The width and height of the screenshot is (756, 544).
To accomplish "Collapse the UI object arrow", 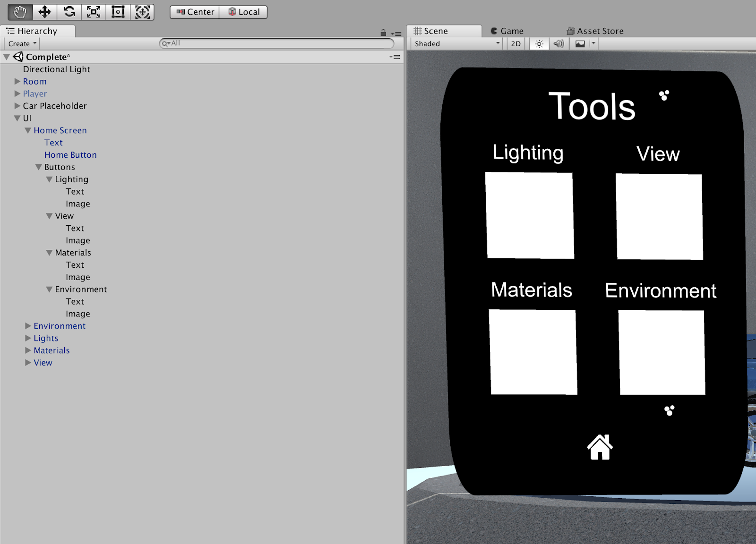I will pos(17,118).
